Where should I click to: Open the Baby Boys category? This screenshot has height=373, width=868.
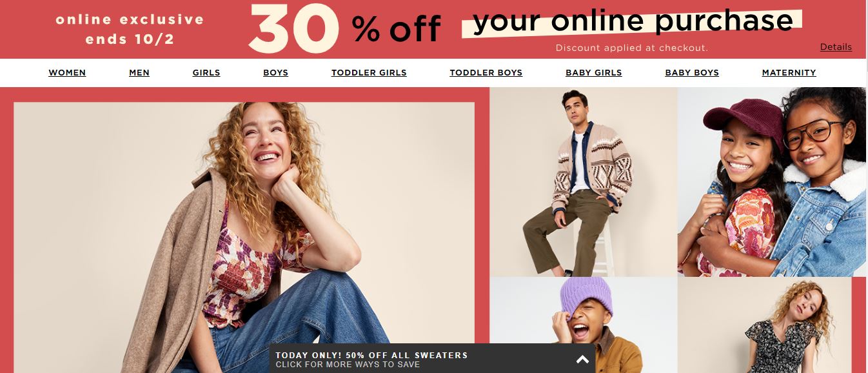[x=692, y=73]
